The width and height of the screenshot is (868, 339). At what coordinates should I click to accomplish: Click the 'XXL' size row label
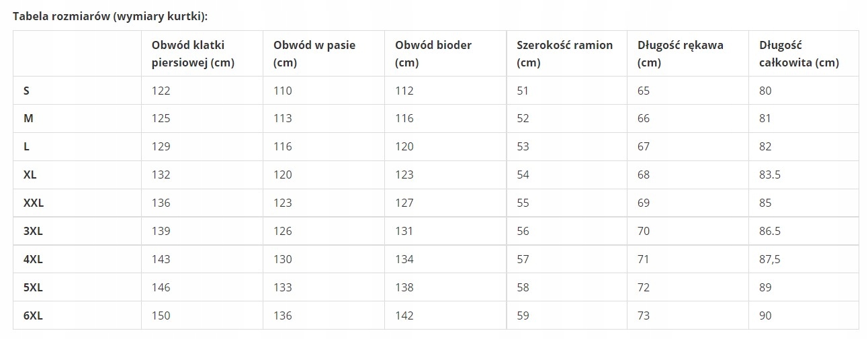(x=34, y=203)
